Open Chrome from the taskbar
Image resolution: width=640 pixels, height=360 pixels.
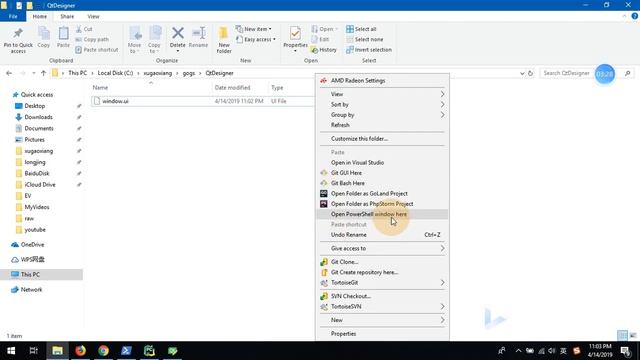(103, 351)
